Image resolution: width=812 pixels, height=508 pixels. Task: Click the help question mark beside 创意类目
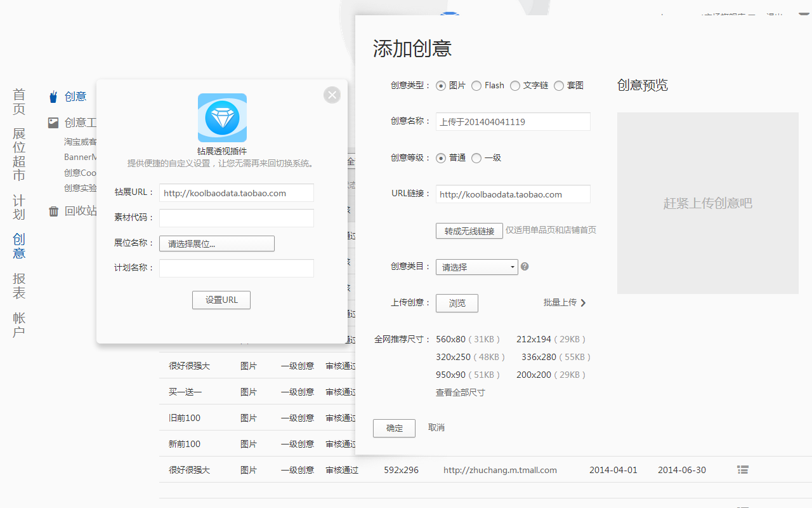[525, 267]
